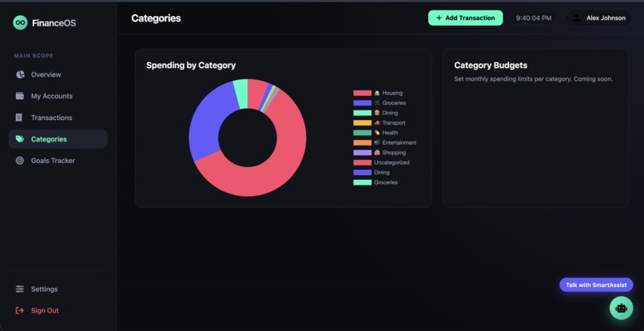
Task: Toggle the Shopping purple legend swatch
Action: pos(362,153)
